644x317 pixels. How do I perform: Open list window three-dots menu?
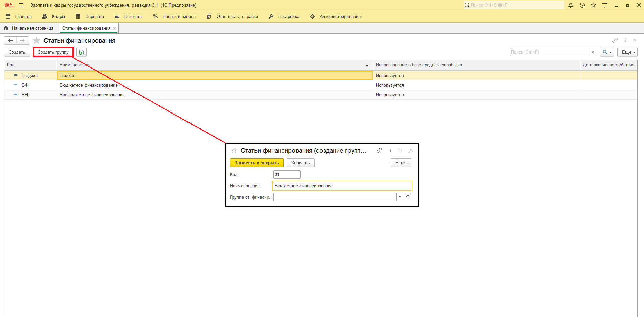point(625,40)
